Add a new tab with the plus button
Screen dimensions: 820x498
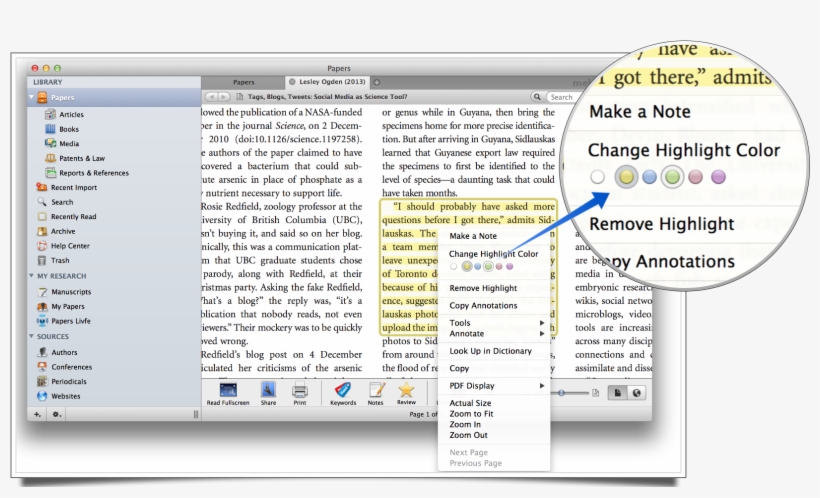point(377,82)
